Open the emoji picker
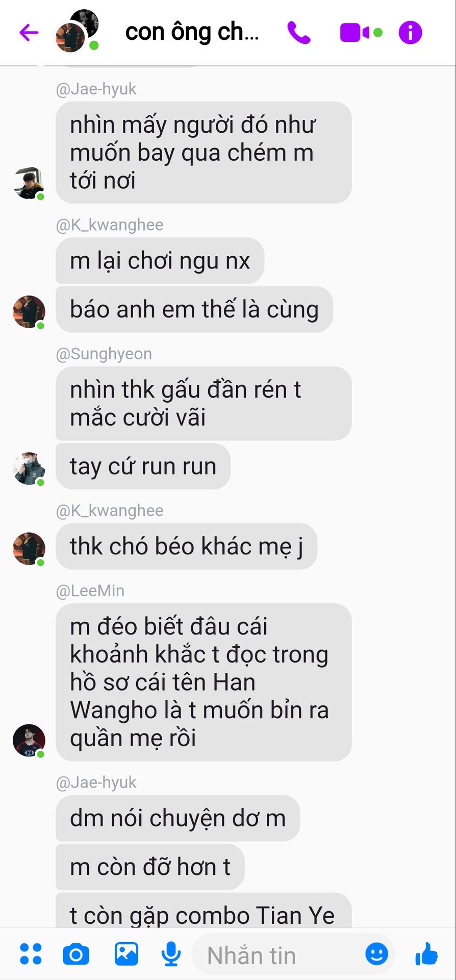Image resolution: width=456 pixels, height=980 pixels. point(377,954)
